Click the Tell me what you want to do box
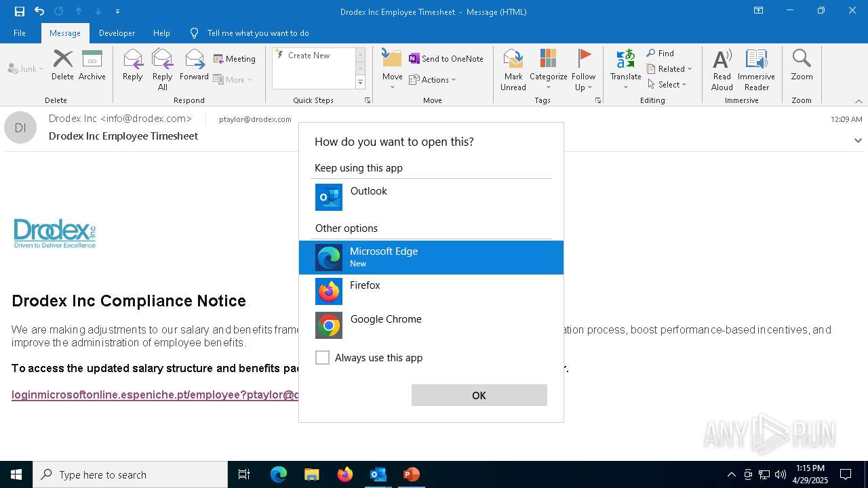This screenshot has width=868, height=488. tap(258, 33)
